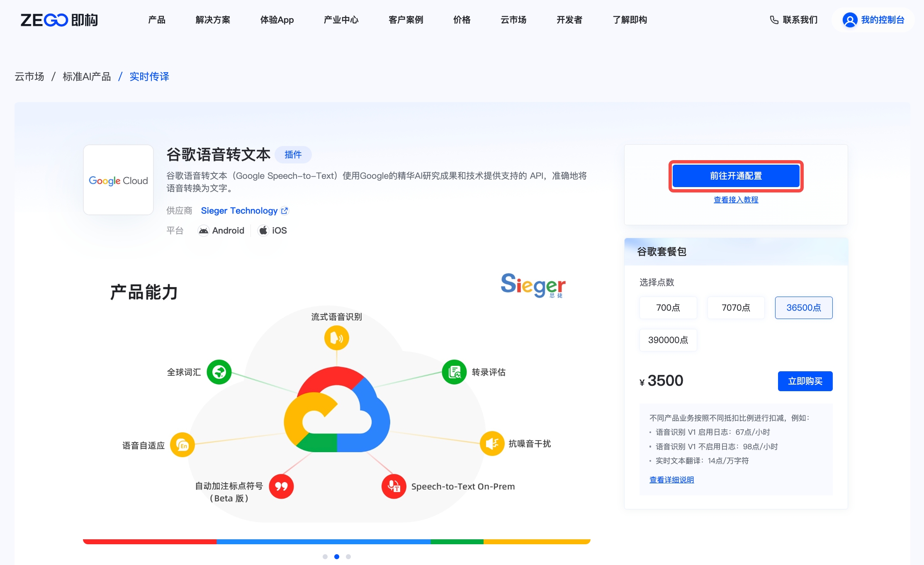Screen dimensions: 924x565
Task: Click the 实时传译 breadcrumb
Action: [x=149, y=77]
